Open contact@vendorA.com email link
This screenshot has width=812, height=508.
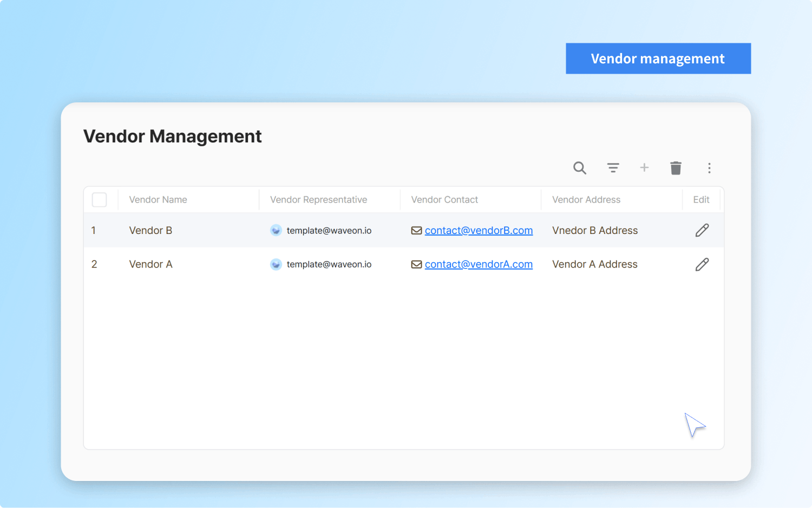click(x=479, y=264)
